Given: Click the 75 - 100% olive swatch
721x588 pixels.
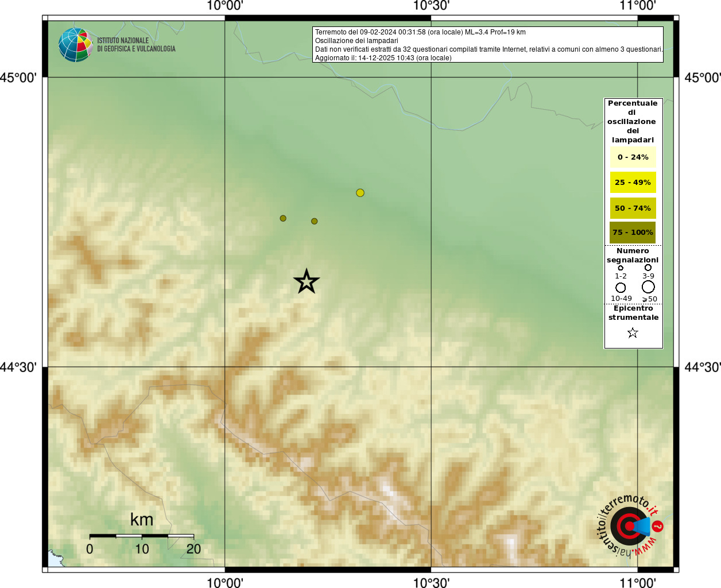Looking at the screenshot, I should [633, 232].
